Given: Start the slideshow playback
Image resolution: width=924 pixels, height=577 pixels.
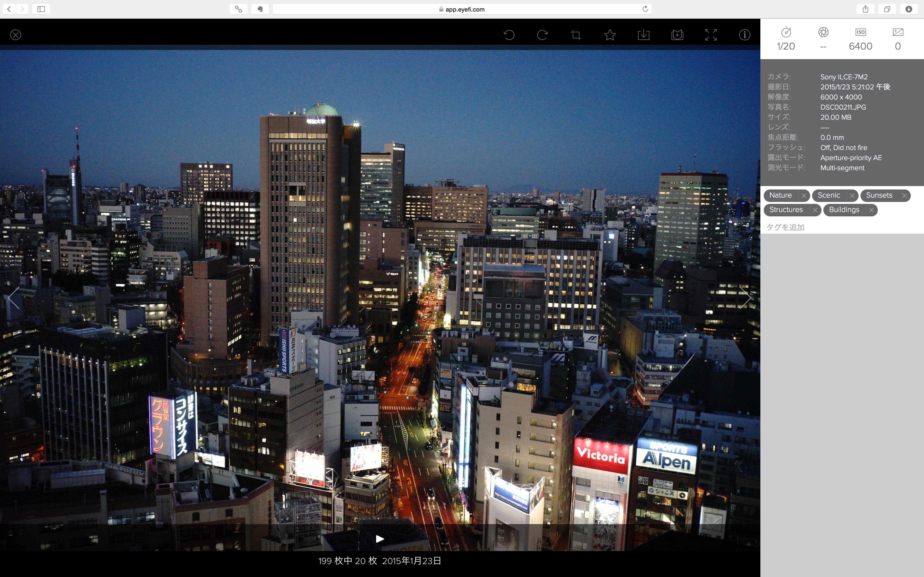Looking at the screenshot, I should pos(379,539).
